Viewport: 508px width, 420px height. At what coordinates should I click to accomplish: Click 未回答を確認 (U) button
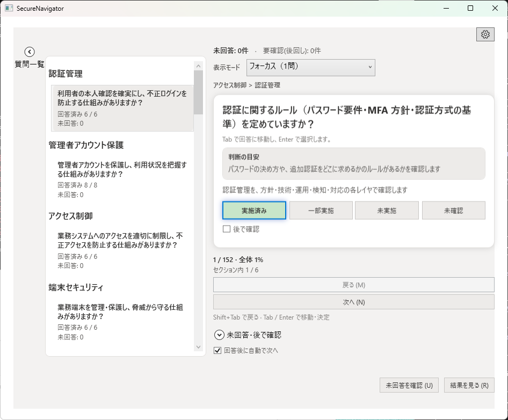click(409, 385)
